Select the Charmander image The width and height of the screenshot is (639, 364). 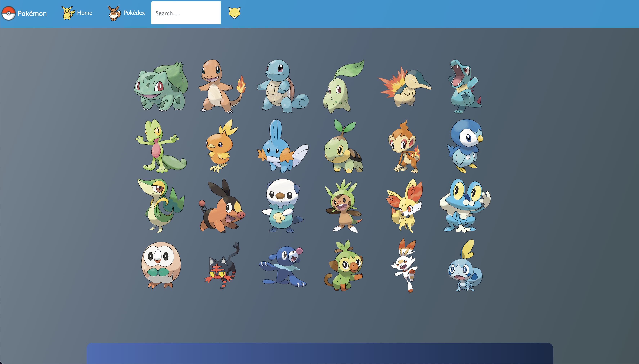point(222,86)
